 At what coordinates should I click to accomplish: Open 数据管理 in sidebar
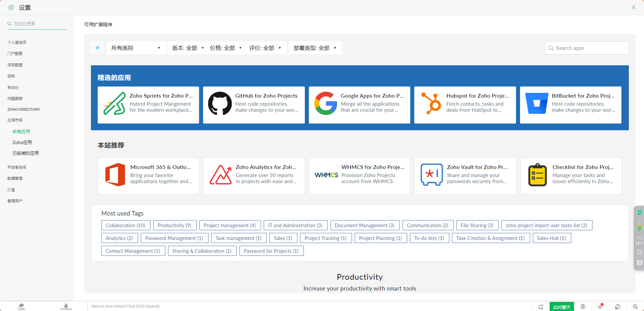pyautogui.click(x=15, y=178)
